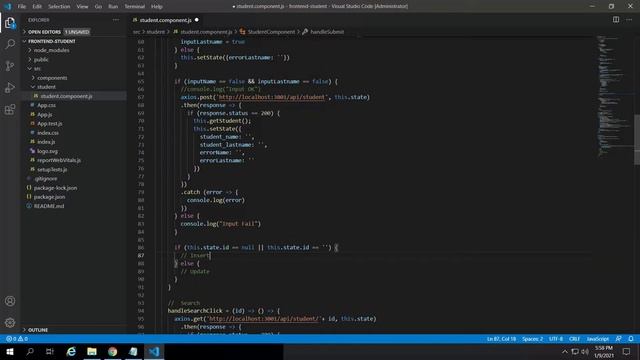Click the VS Code taskbar icon
Viewport: 640px width, 360px height.
click(x=154, y=351)
